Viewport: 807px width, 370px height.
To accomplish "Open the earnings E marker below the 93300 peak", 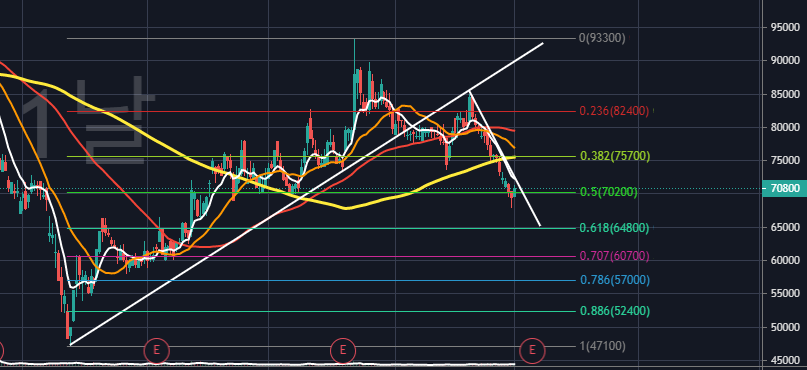I will click(x=342, y=350).
